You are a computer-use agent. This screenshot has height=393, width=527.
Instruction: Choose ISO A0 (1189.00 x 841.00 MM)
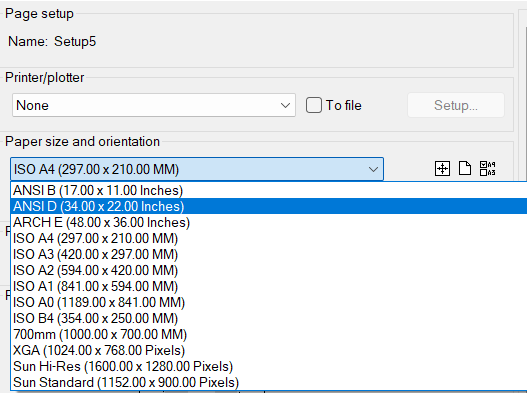tap(269, 302)
